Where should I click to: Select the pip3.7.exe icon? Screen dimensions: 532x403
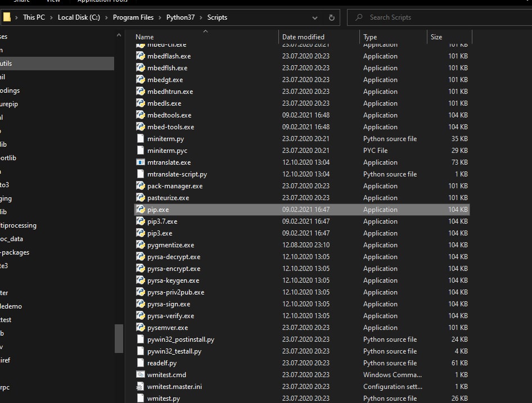point(140,221)
